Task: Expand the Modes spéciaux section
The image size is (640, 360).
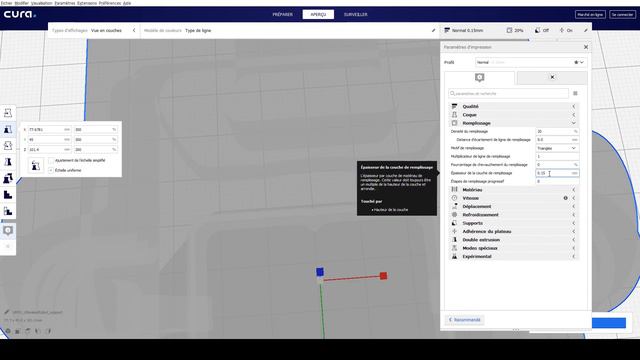Action: (513, 248)
